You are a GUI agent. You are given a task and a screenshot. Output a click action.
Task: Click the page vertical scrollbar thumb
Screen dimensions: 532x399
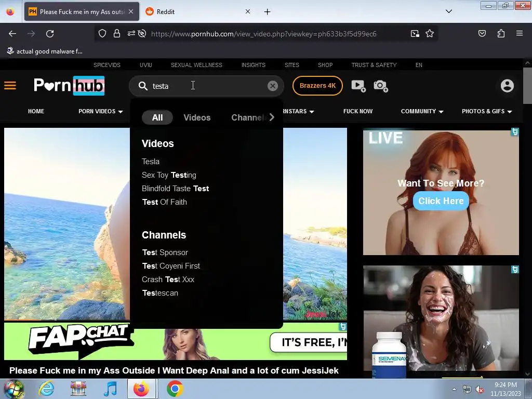point(527,86)
